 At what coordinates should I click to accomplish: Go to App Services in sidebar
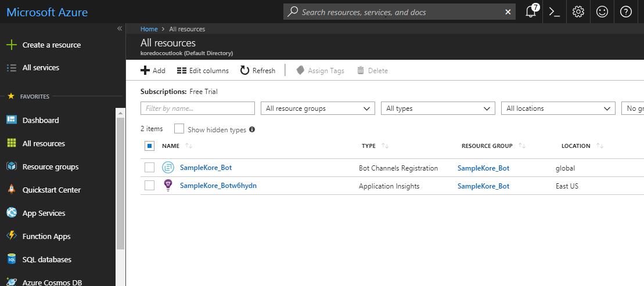44,213
